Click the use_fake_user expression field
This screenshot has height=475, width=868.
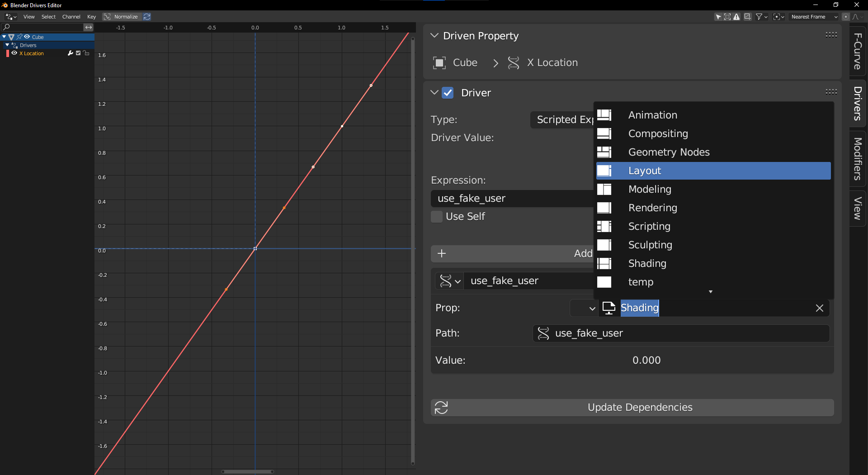[512, 199]
